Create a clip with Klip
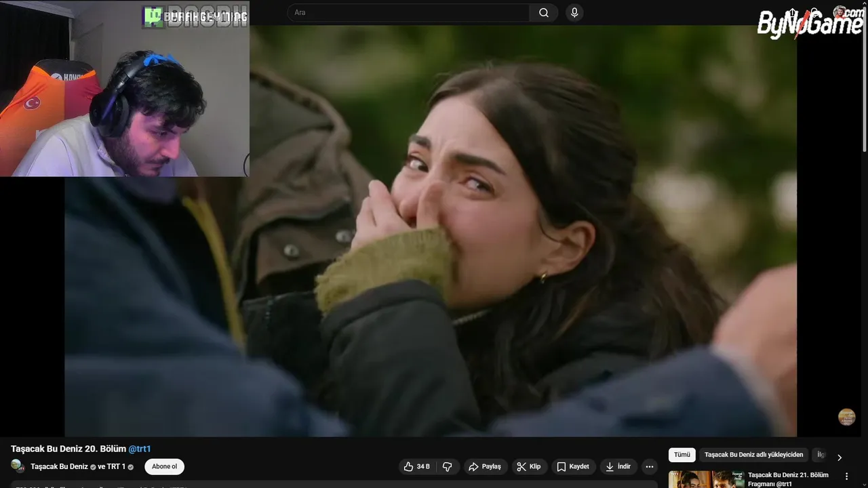 tap(528, 466)
